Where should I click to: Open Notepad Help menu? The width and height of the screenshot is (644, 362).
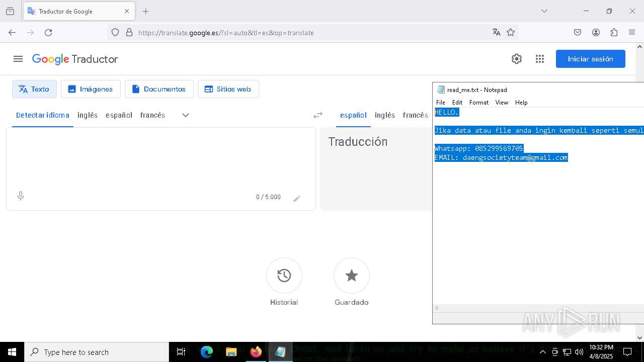[x=521, y=102]
